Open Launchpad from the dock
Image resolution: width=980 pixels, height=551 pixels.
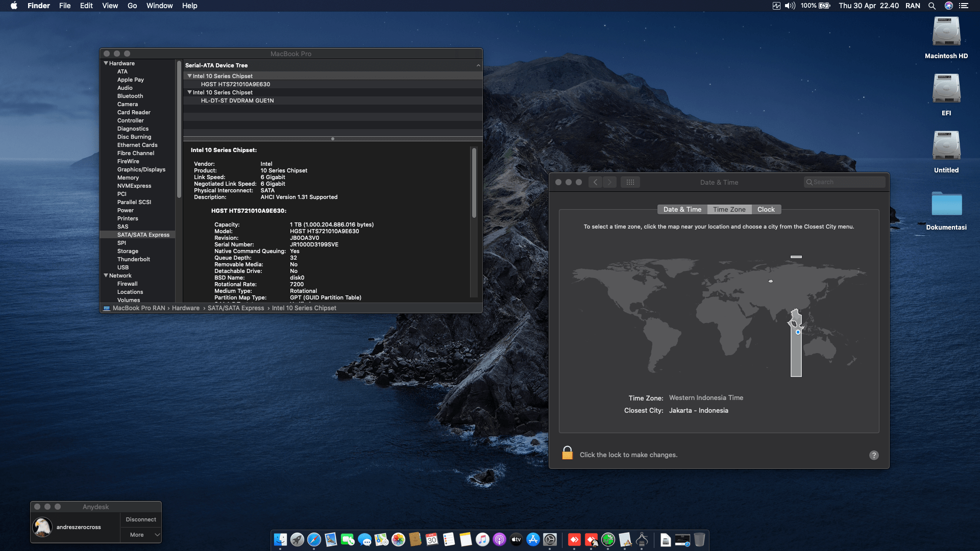297,539
